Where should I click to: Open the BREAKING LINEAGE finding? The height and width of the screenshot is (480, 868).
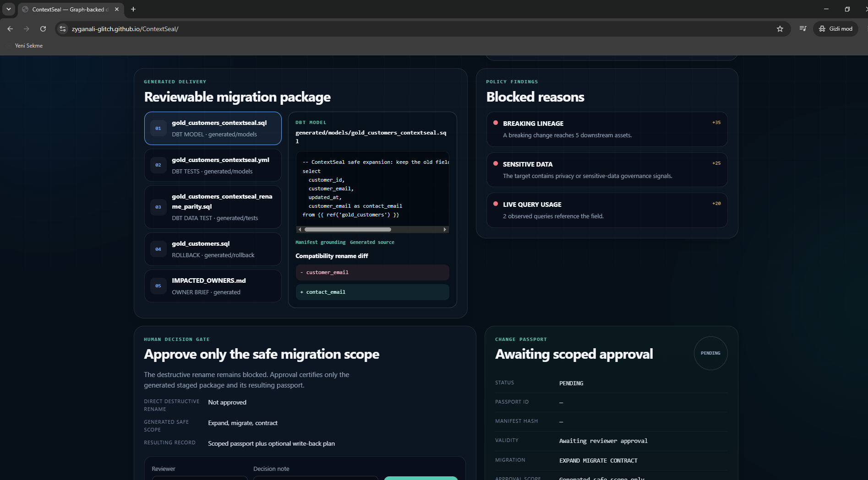click(x=607, y=129)
